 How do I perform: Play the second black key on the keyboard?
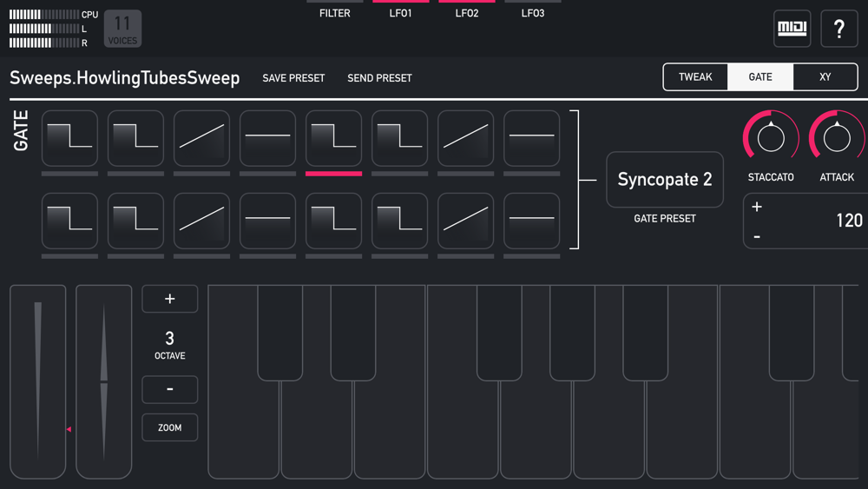tap(353, 333)
